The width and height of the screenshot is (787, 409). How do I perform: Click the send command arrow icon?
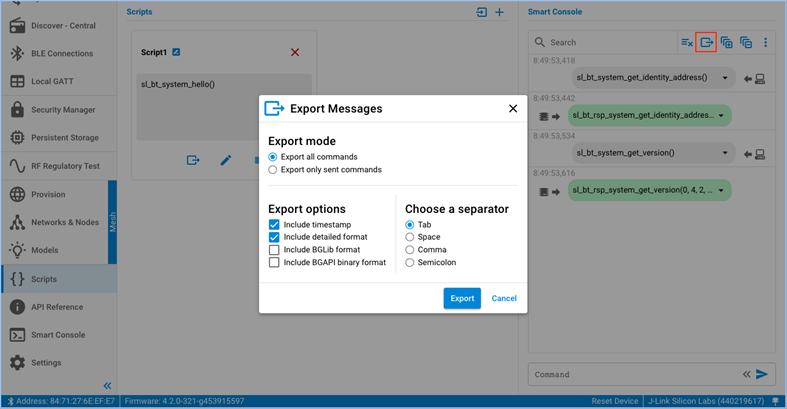click(762, 374)
